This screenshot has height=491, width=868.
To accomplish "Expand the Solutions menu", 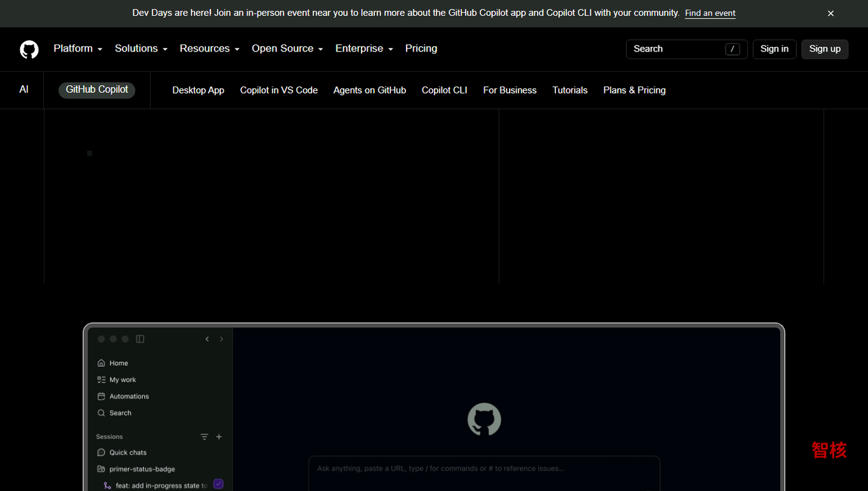I will click(x=141, y=48).
